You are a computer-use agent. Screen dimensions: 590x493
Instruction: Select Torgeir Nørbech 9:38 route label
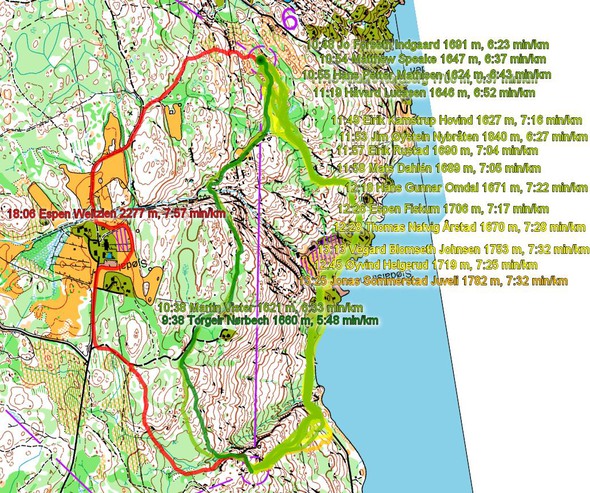(x=270, y=321)
